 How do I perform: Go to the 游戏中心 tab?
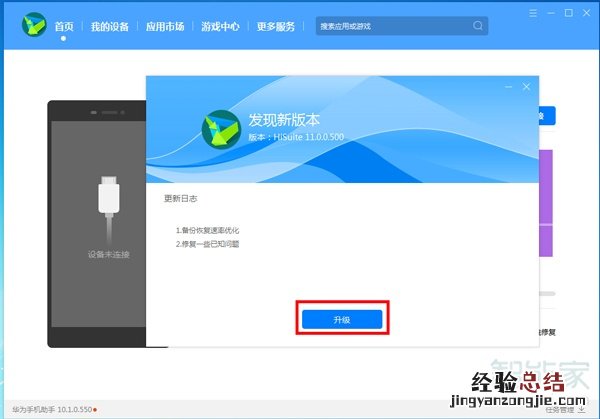[220, 26]
